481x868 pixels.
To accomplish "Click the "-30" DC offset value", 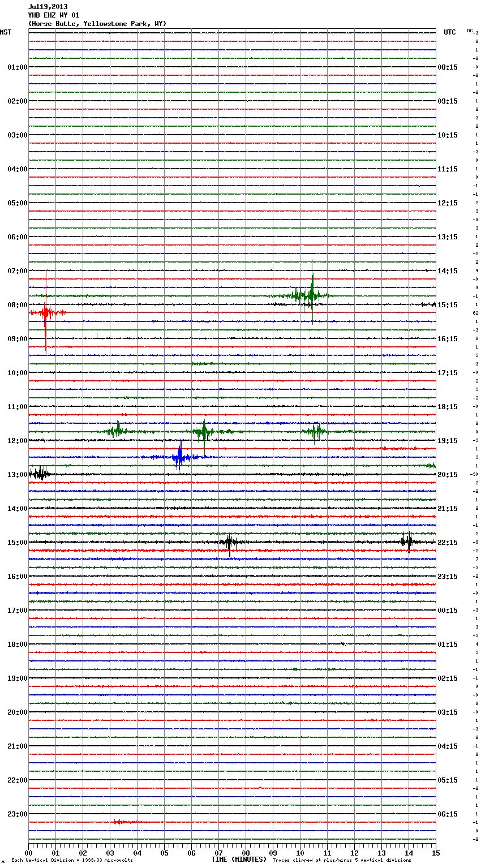I will click(x=474, y=474).
